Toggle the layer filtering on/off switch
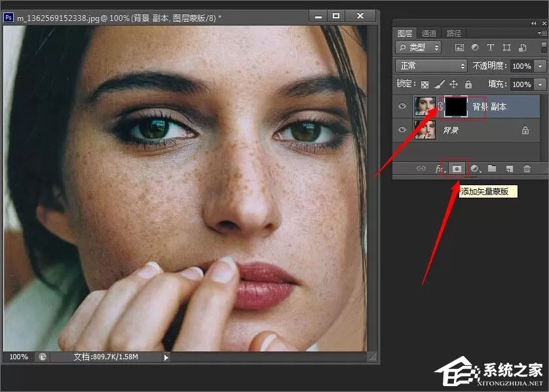This screenshot has height=392, width=549. coord(544,47)
